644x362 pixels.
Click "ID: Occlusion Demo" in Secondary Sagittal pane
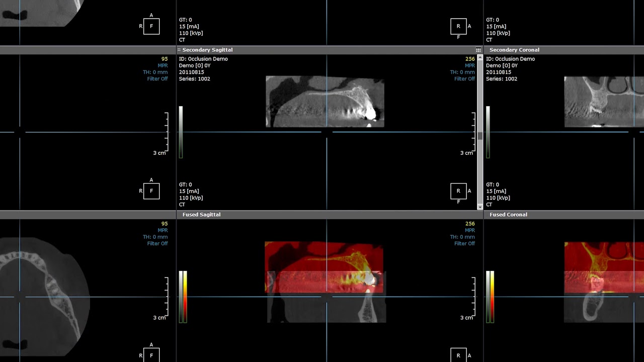pos(203,59)
